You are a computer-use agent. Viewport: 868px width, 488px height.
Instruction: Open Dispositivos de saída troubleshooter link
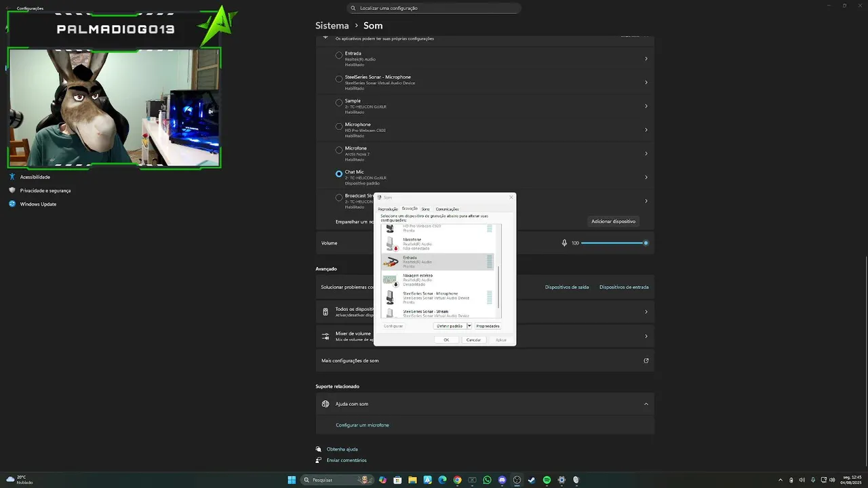point(567,287)
